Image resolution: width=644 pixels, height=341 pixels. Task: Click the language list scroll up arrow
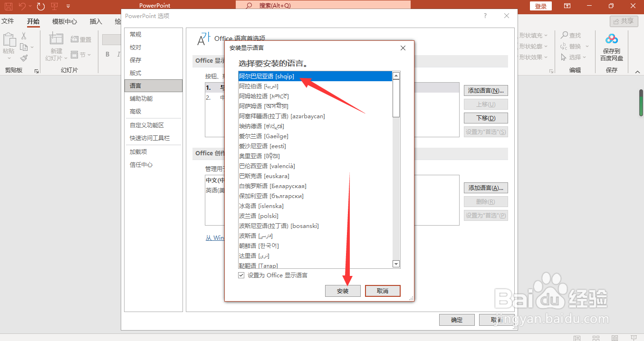396,76
